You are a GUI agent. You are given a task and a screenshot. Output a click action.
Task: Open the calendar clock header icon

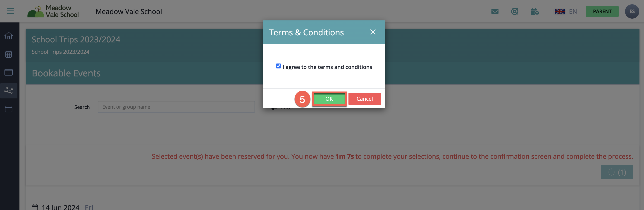click(534, 12)
